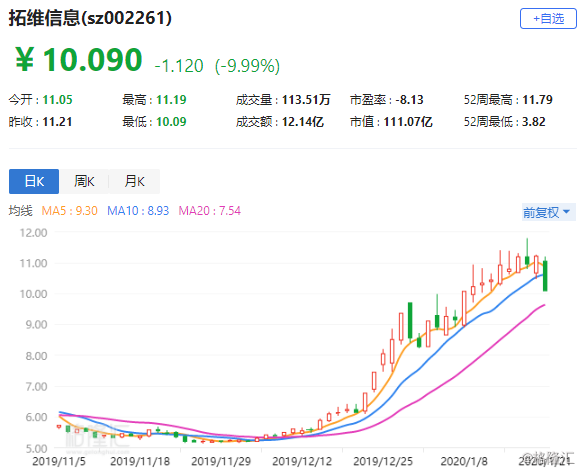The image size is (582, 472).
Task: Click the tall green candlestick near 2019/12/25
Action: pos(410,320)
